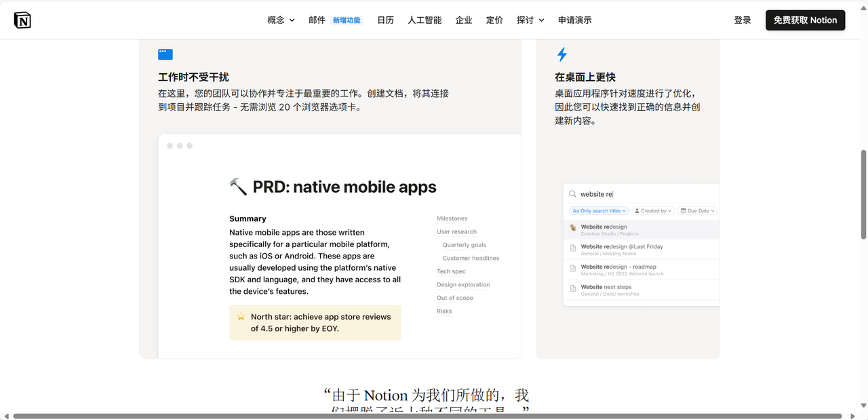Click the blue browser window icon
The height and width of the screenshot is (420, 868).
(165, 54)
